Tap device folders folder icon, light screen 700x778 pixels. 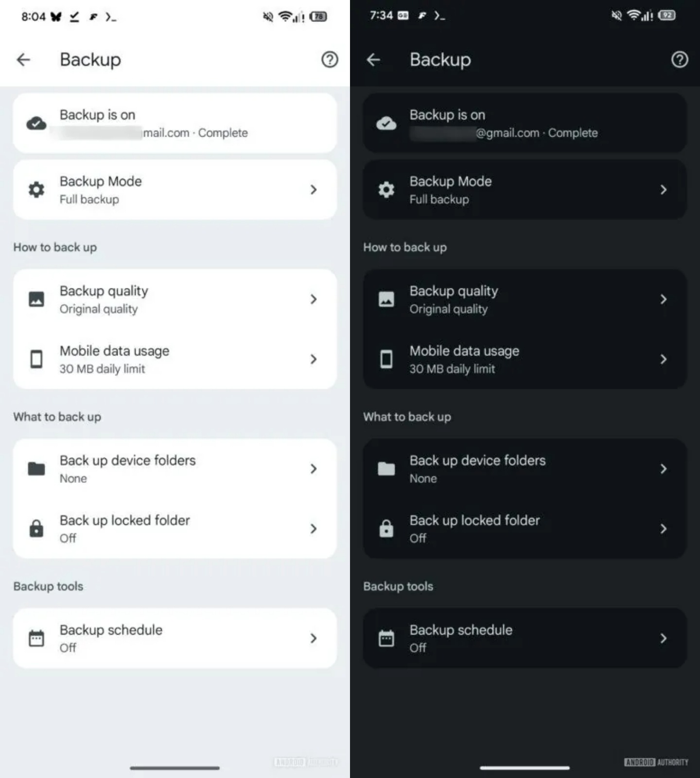pyautogui.click(x=36, y=469)
